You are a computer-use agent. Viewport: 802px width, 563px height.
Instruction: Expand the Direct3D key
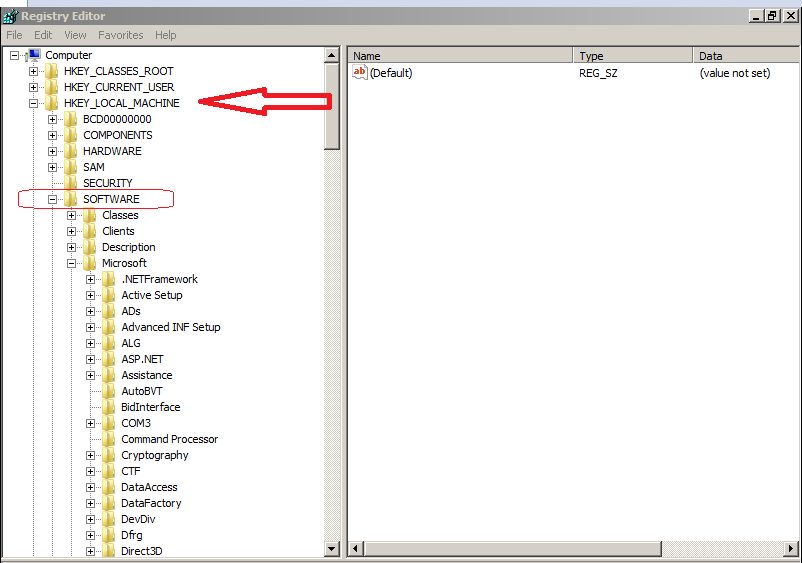(x=91, y=551)
